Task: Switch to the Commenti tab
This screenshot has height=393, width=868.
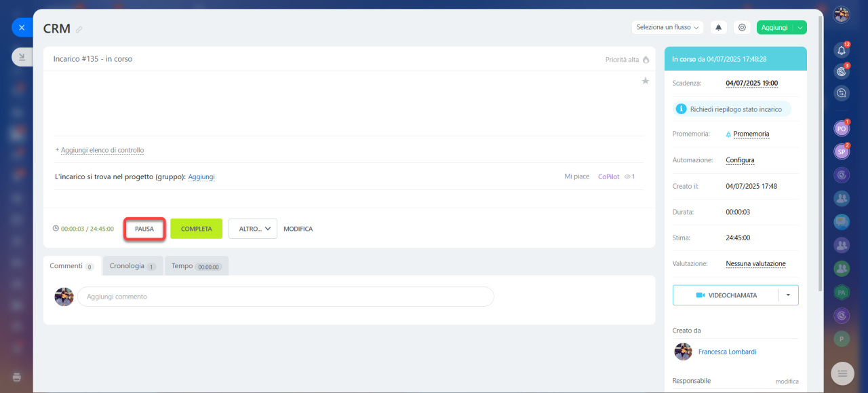Action: 72,266
